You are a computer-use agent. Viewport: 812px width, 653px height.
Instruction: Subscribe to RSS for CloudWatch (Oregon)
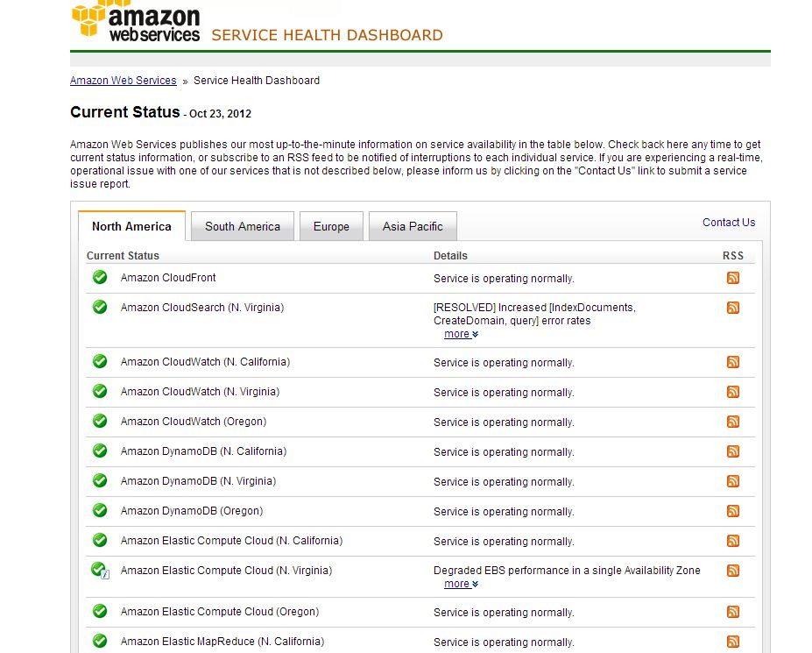[x=733, y=422]
